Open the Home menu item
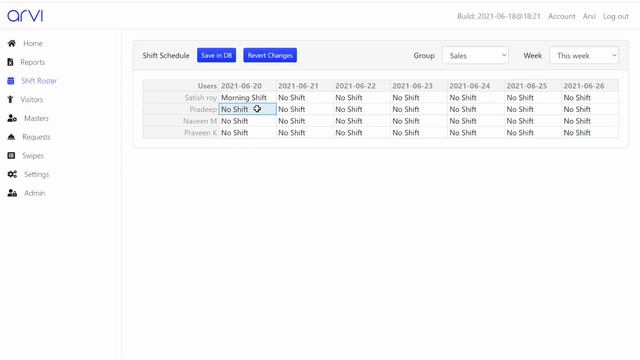The height and width of the screenshot is (360, 640). click(33, 43)
